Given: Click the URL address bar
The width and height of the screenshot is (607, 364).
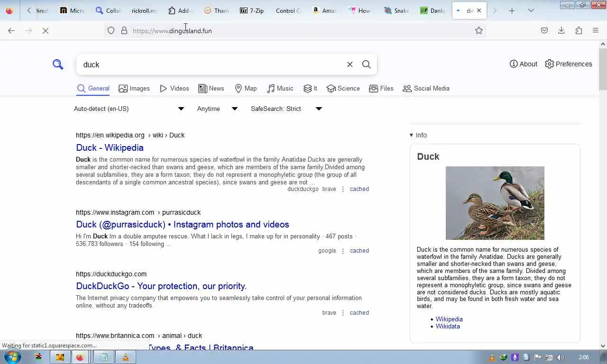Looking at the screenshot, I should click(x=294, y=31).
